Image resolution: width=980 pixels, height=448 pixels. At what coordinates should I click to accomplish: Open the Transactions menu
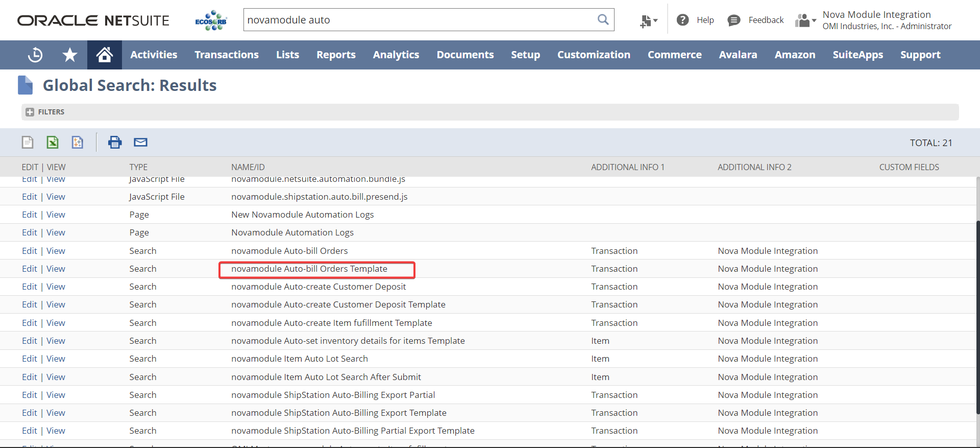coord(227,55)
